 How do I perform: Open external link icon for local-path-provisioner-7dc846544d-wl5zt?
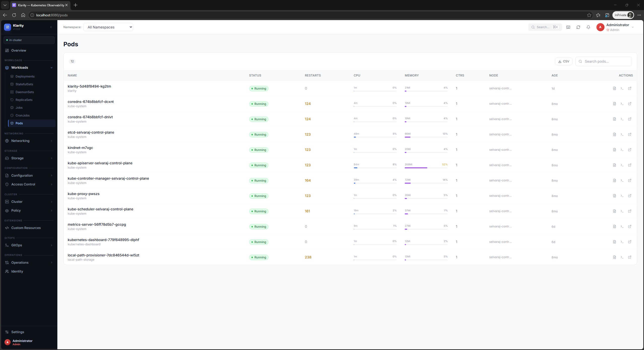[629, 257]
